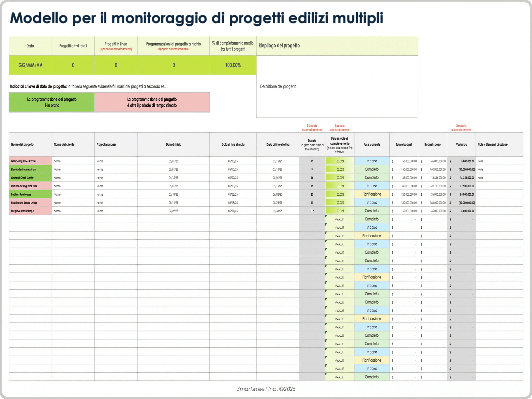Image resolution: width=532 pixels, height=399 pixels.
Task: Select the 'Nome del cliente' column header
Action: pos(73,144)
